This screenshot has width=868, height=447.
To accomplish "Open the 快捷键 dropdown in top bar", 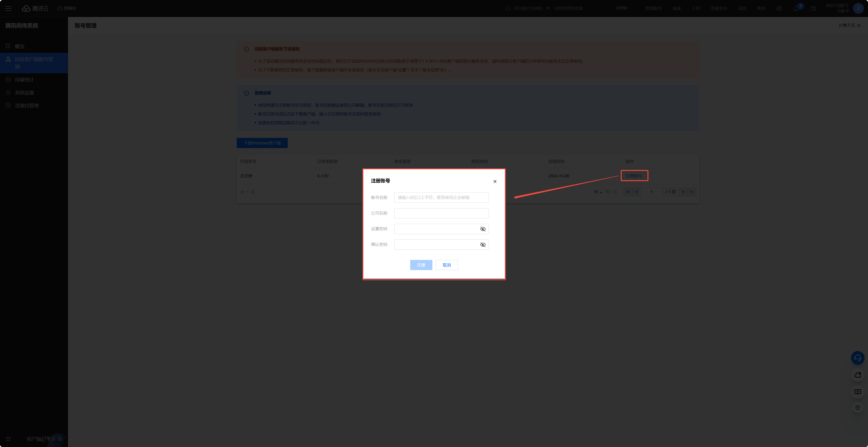I will tap(622, 8).
